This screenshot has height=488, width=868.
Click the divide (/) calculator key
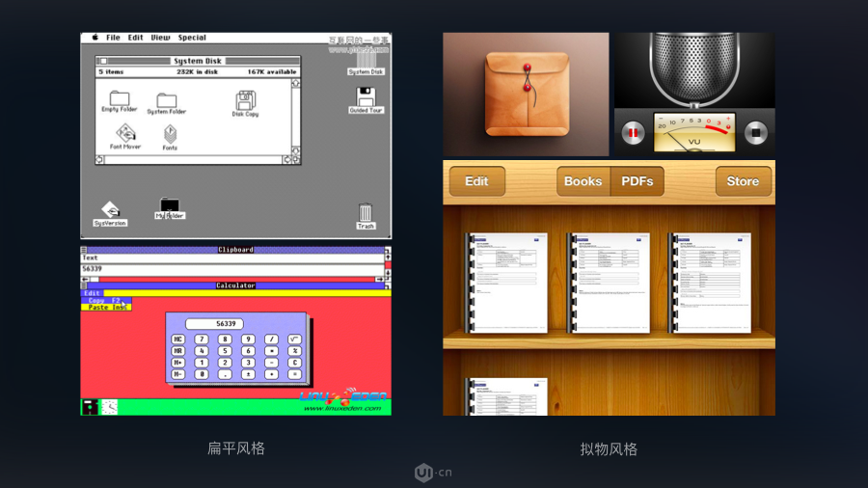coord(271,339)
